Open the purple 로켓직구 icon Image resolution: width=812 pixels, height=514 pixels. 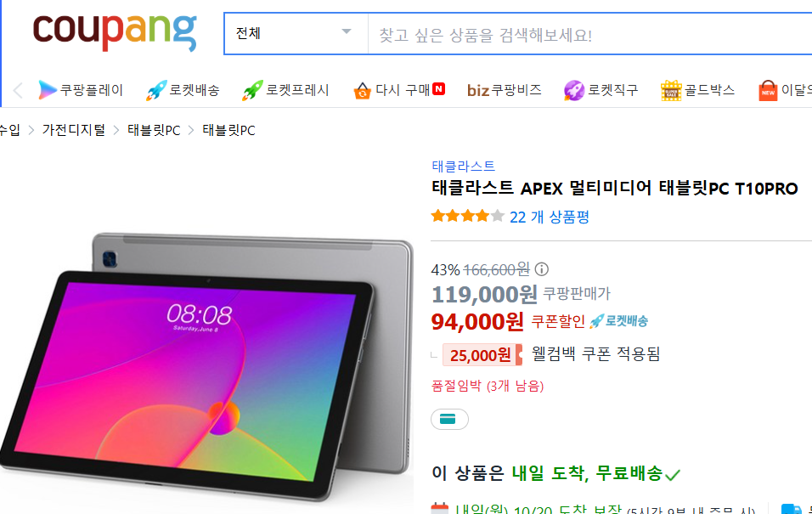pyautogui.click(x=574, y=91)
